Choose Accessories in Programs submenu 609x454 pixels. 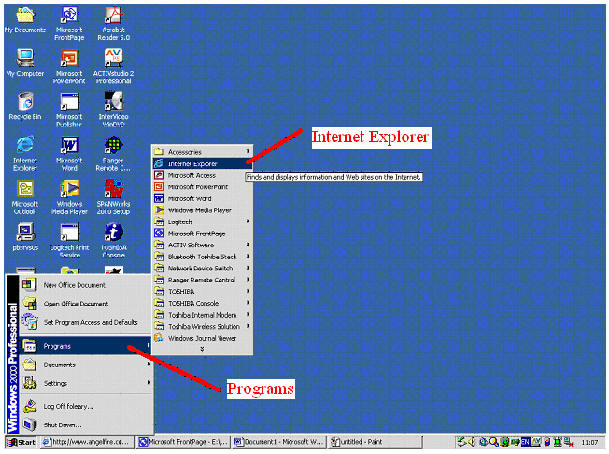[x=202, y=152]
